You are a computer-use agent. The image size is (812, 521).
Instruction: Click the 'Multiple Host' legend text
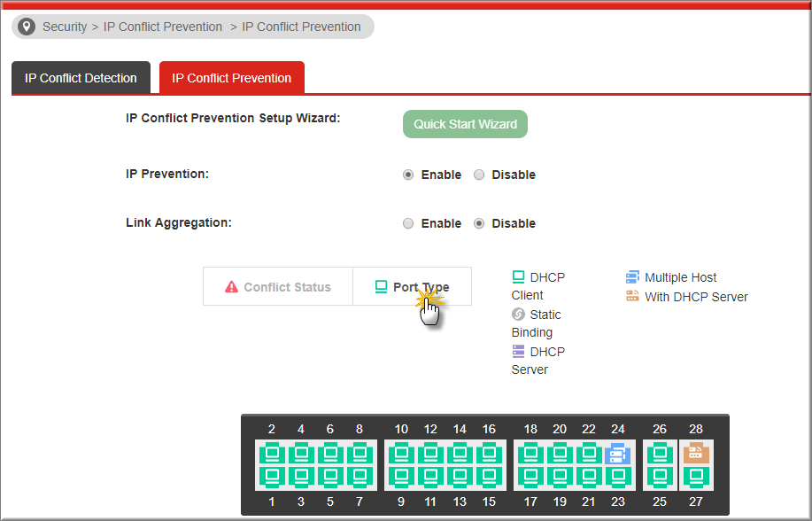(680, 277)
